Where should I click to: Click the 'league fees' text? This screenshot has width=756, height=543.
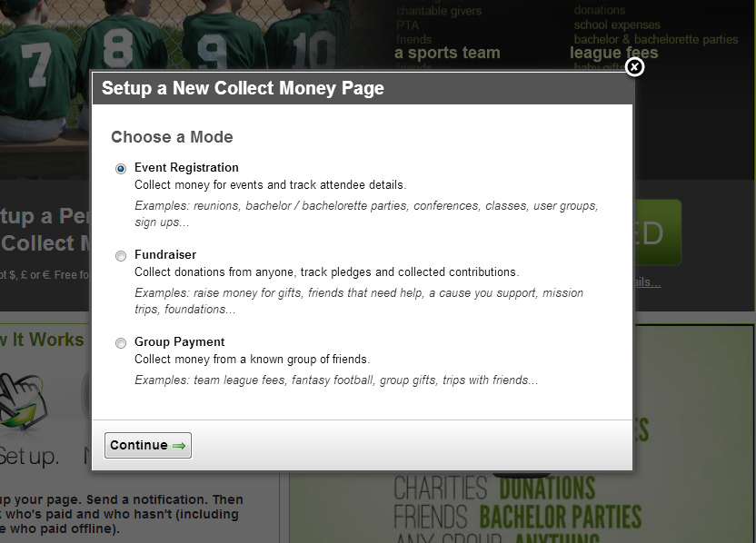point(613,53)
